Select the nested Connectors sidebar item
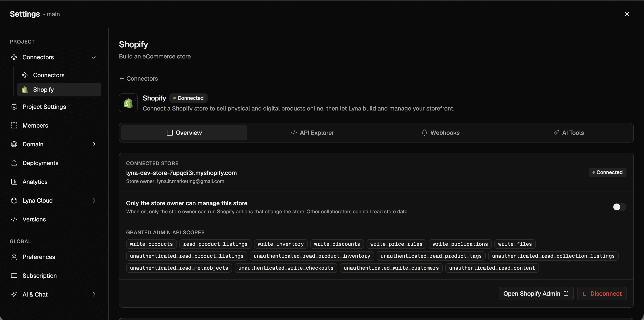This screenshot has width=644, height=320. [x=59, y=75]
